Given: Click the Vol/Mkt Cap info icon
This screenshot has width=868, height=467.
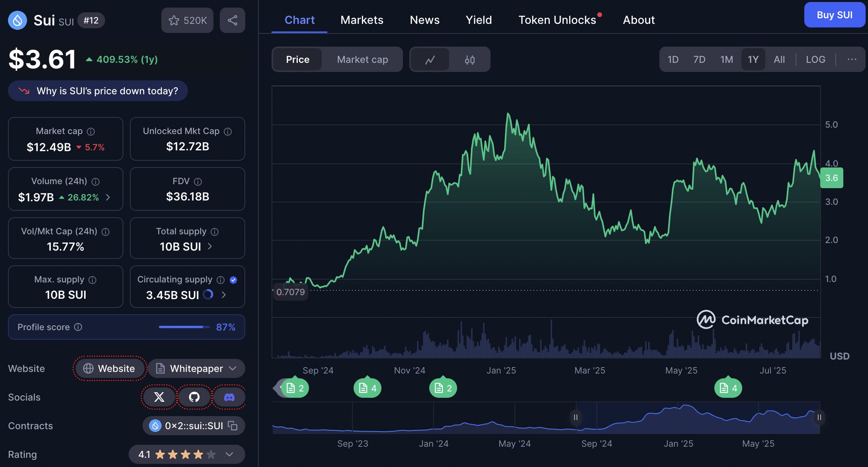Looking at the screenshot, I should (x=106, y=232).
